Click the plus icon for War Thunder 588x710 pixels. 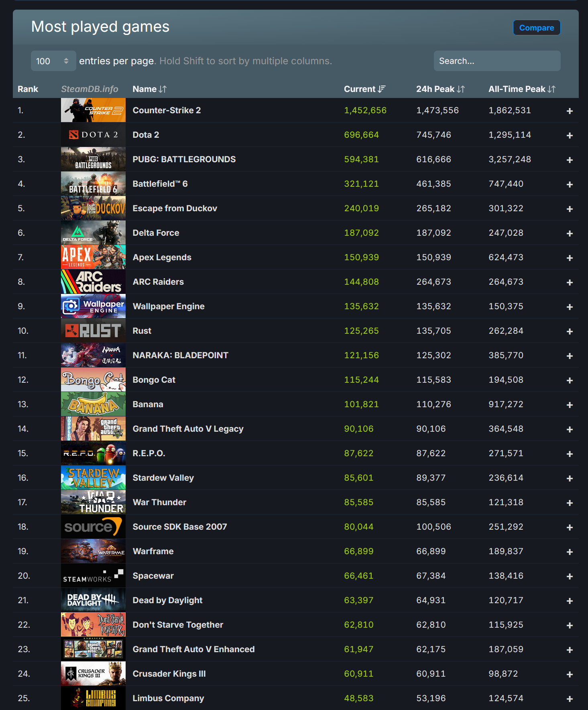(570, 503)
